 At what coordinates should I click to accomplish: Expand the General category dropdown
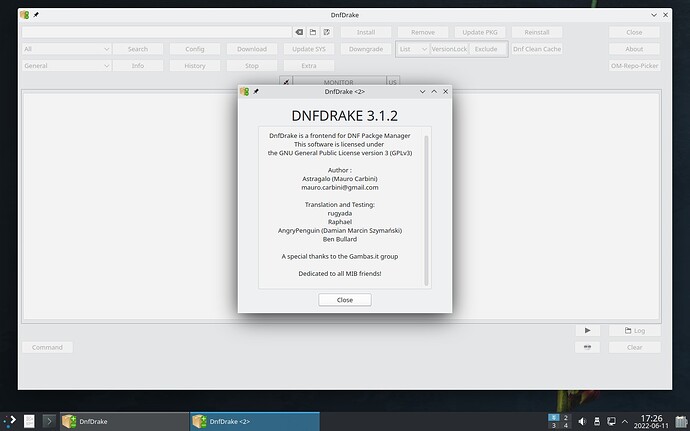pos(66,66)
